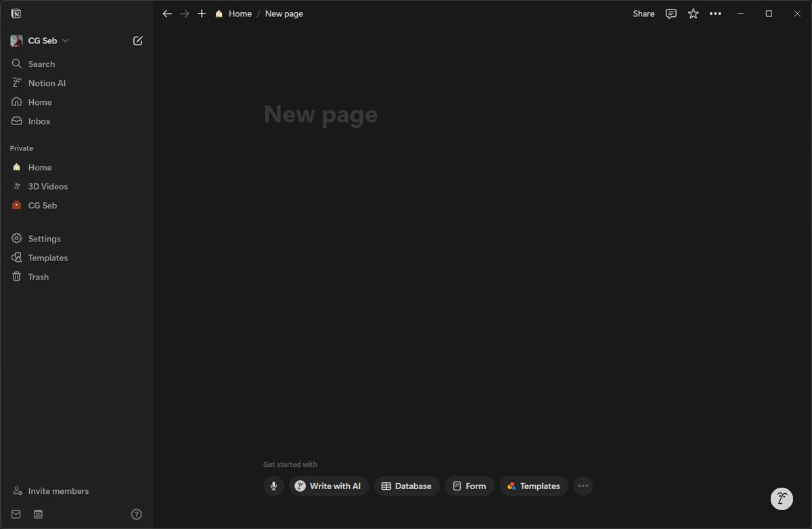Image resolution: width=812 pixels, height=529 pixels.
Task: Click the colorful icon inside Templates button
Action: [512, 486]
